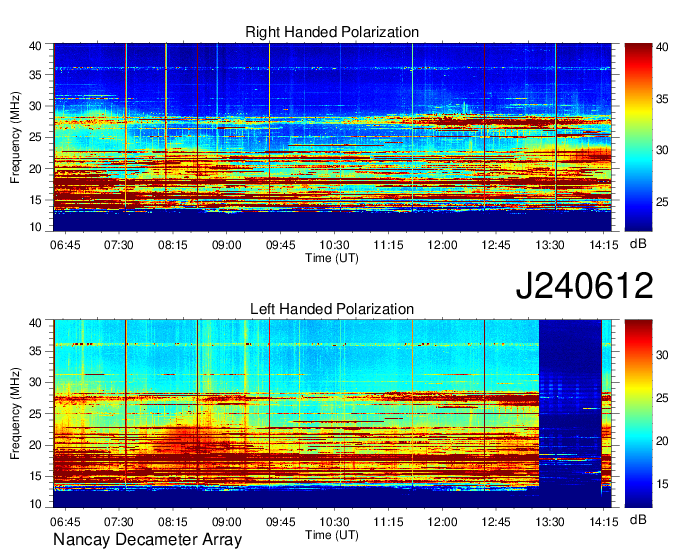Click the 25 MHz frequency tick on the lower plot

tap(35, 414)
